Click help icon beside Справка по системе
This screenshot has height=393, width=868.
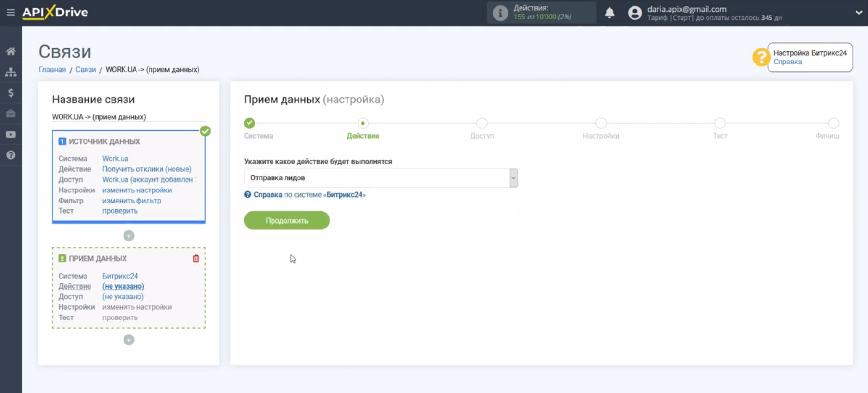248,195
